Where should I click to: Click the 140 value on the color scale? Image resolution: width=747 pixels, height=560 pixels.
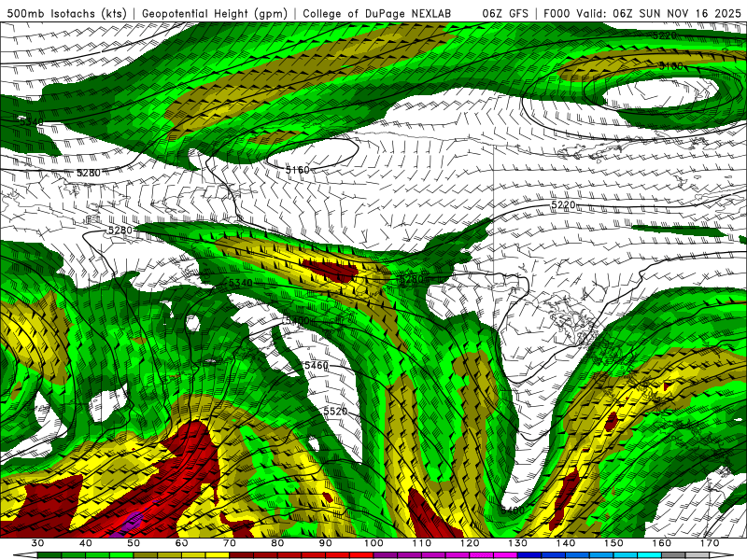pos(566,543)
